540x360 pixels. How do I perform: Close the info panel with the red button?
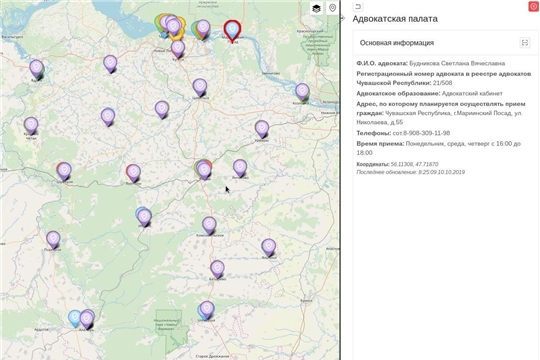click(533, 7)
